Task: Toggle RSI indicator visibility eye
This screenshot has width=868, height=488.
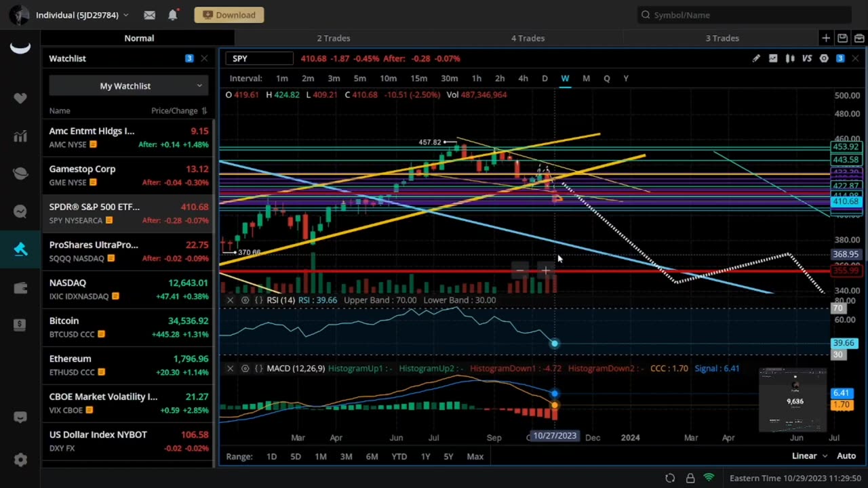Action: click(245, 300)
